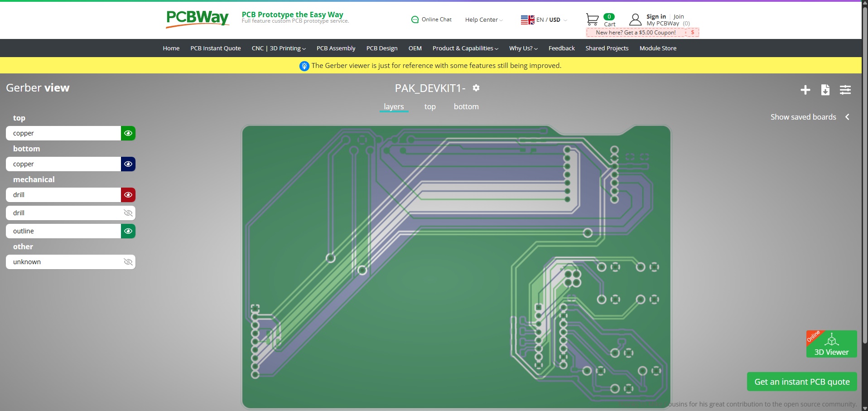
Task: Click the PAK_DEVKIT1- board title
Action: click(x=430, y=88)
